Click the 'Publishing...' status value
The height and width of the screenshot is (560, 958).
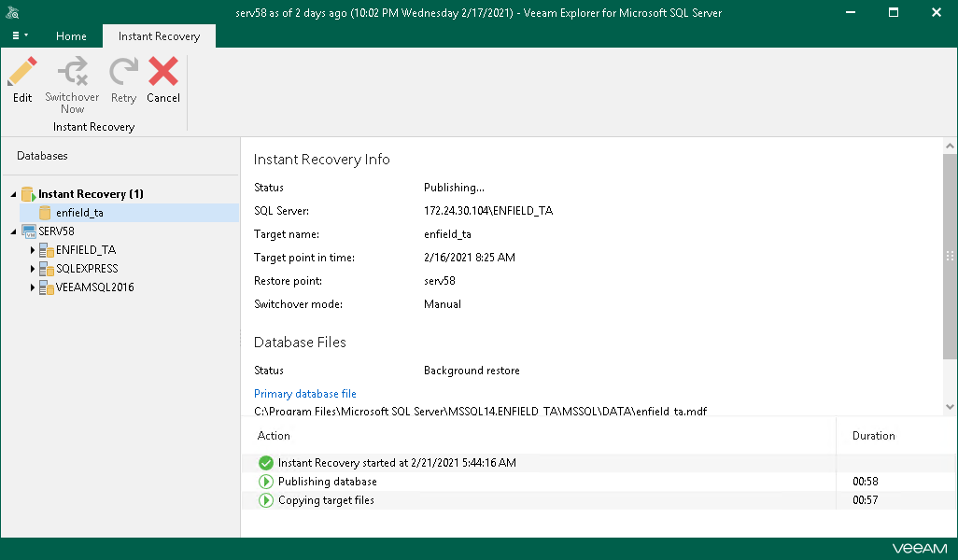click(x=454, y=188)
